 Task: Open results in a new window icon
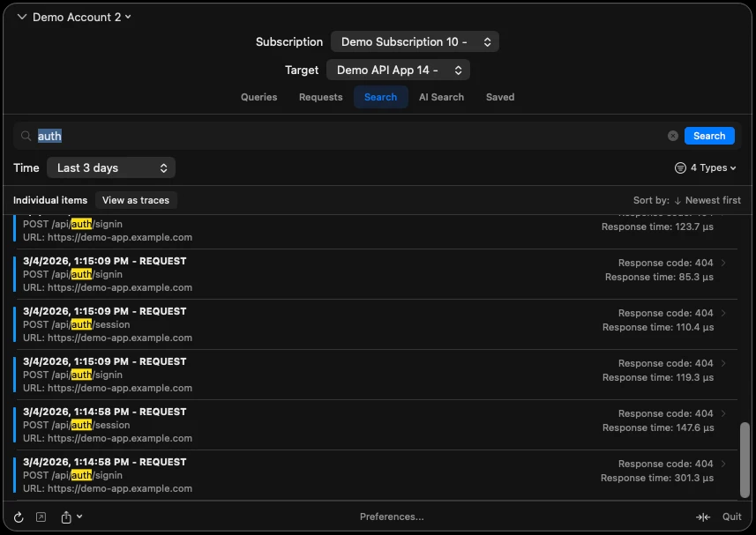(x=41, y=516)
